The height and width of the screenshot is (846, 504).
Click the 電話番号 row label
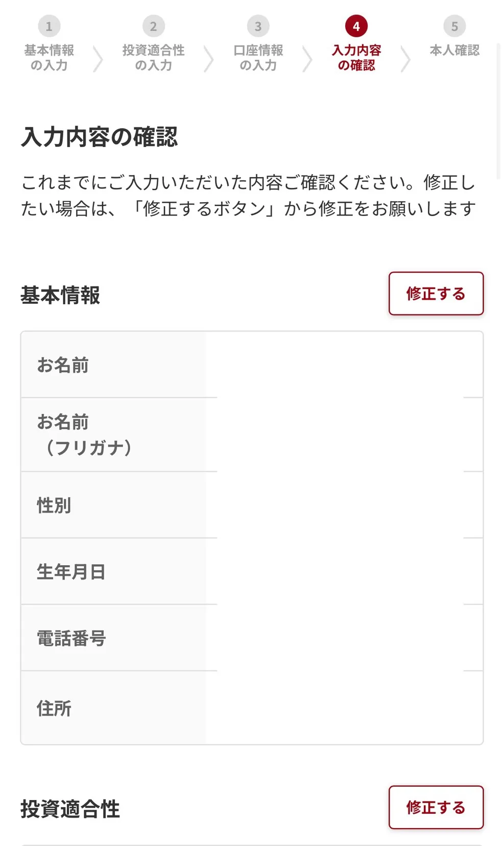tap(71, 638)
